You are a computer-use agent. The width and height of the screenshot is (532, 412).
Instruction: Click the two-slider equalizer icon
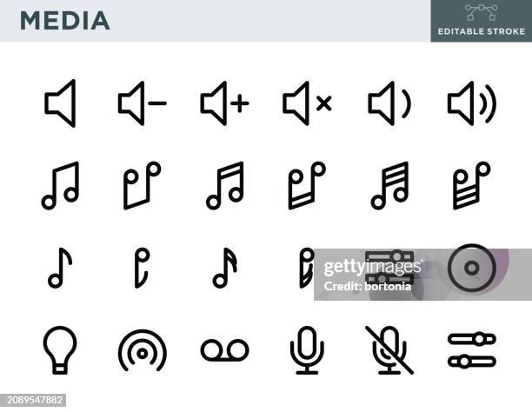[x=472, y=350]
